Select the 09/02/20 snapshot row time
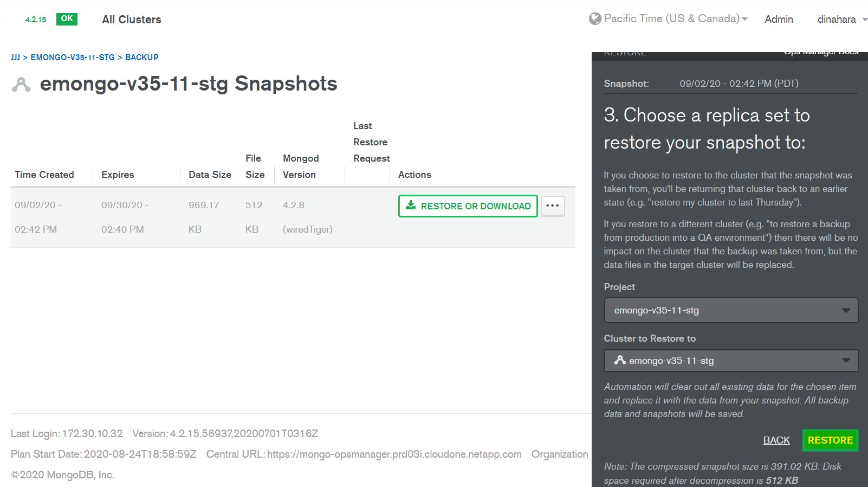The image size is (868, 487). click(x=38, y=206)
